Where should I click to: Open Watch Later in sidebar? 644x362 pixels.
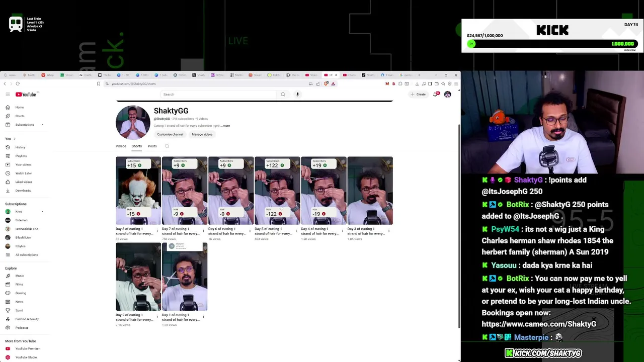click(23, 173)
